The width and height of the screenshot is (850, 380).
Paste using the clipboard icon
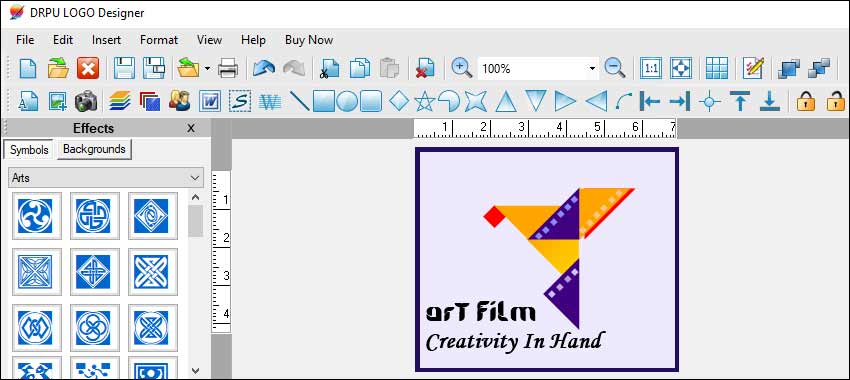point(389,69)
